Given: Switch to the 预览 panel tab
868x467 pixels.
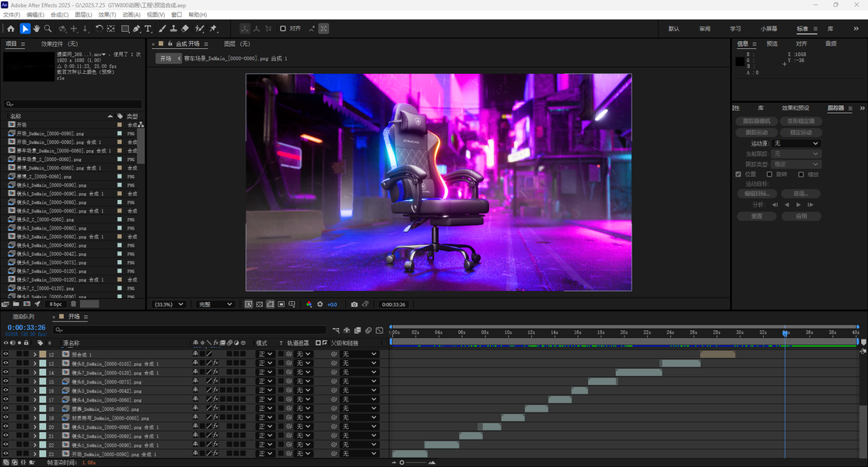Looking at the screenshot, I should click(772, 44).
